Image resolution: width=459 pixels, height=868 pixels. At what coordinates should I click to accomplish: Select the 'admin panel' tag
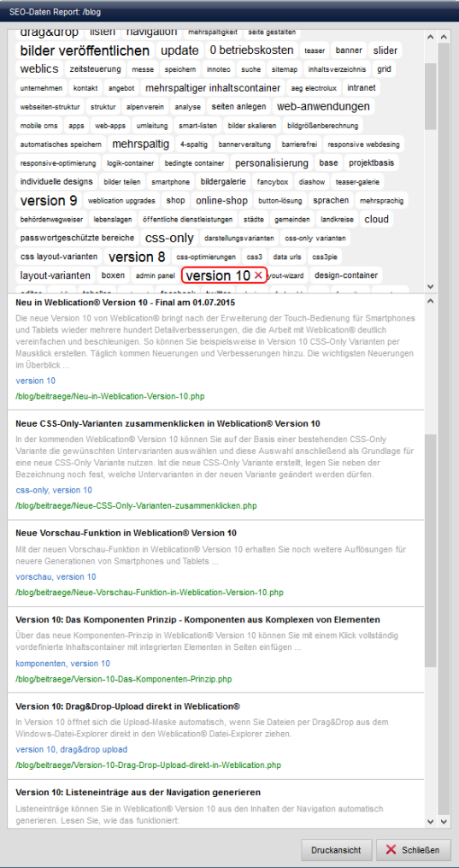[x=155, y=275]
